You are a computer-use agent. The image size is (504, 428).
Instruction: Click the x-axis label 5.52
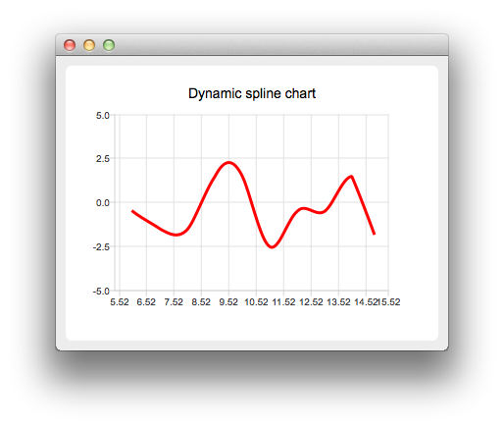pyautogui.click(x=120, y=302)
